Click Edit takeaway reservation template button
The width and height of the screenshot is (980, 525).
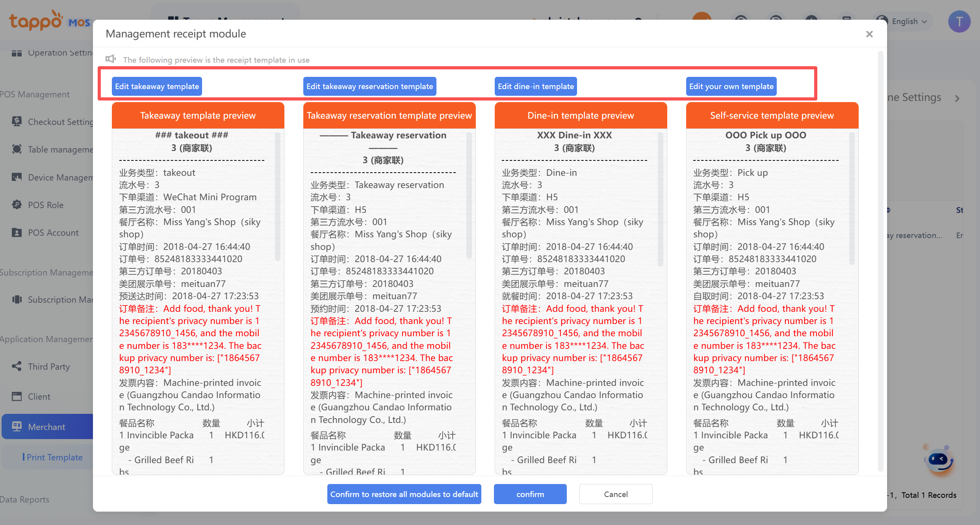tap(369, 86)
